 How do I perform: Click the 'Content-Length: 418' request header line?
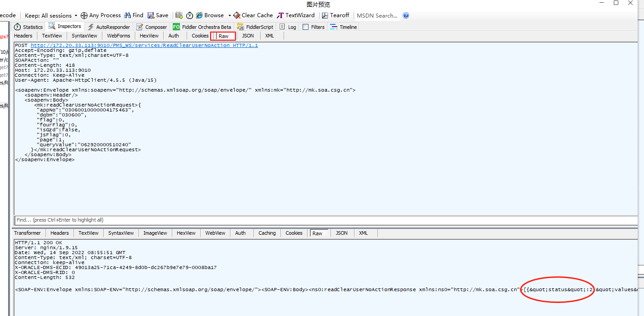pos(45,65)
